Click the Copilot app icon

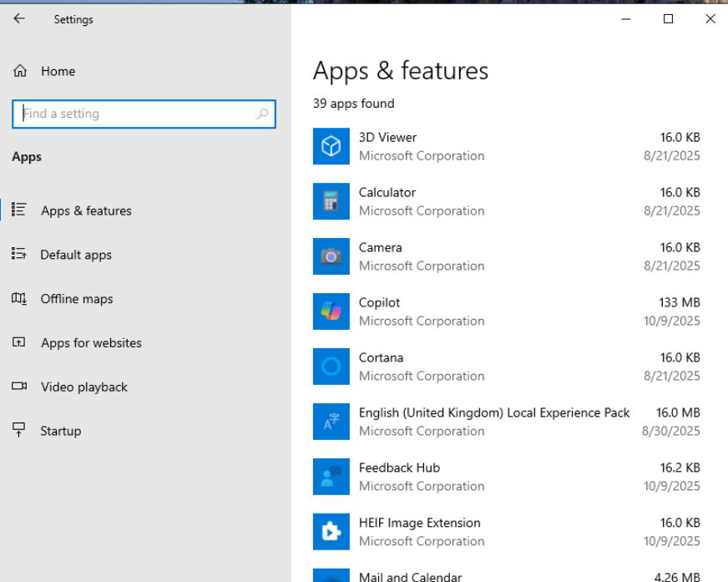331,311
